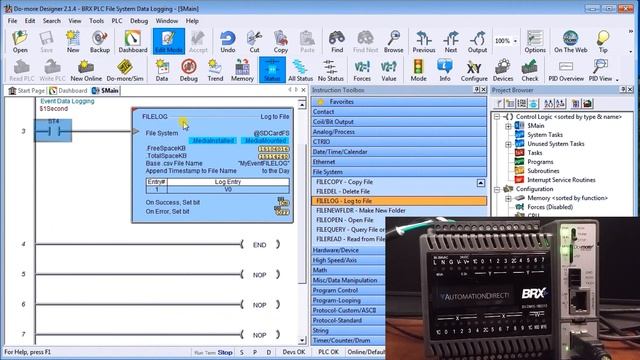Open Find with the binoculars icon
640x360 pixels.
click(x=337, y=41)
